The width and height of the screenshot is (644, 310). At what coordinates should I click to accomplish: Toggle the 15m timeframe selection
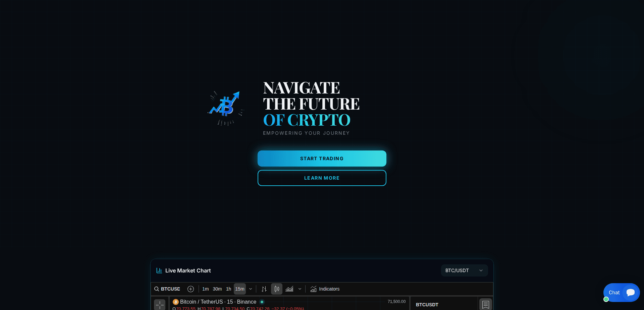click(x=239, y=289)
